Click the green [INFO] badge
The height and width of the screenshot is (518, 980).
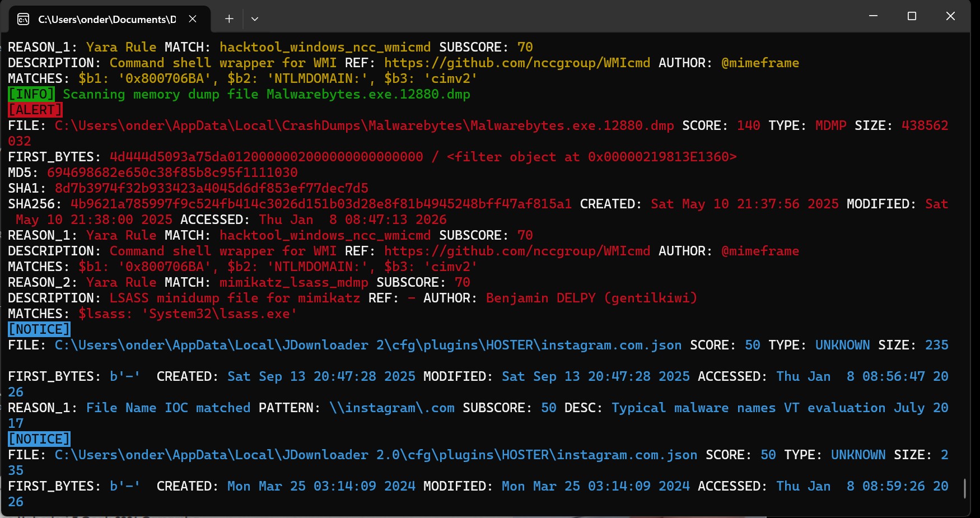[x=31, y=94]
